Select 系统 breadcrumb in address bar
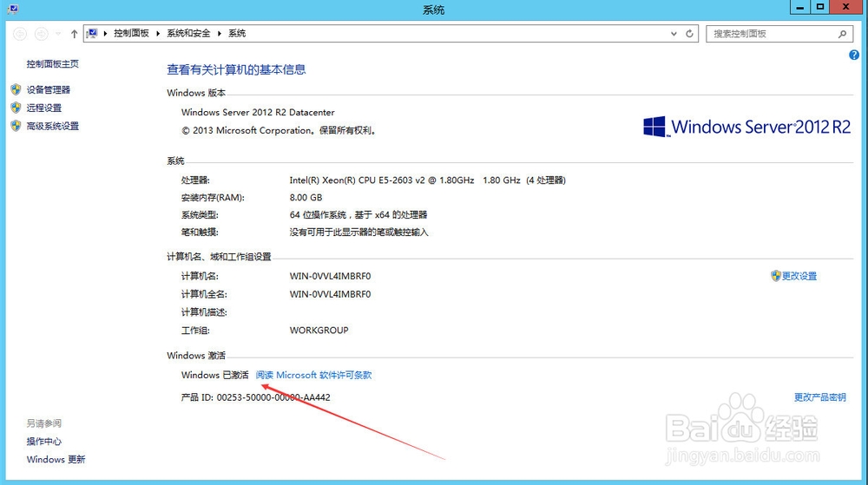 (x=237, y=33)
